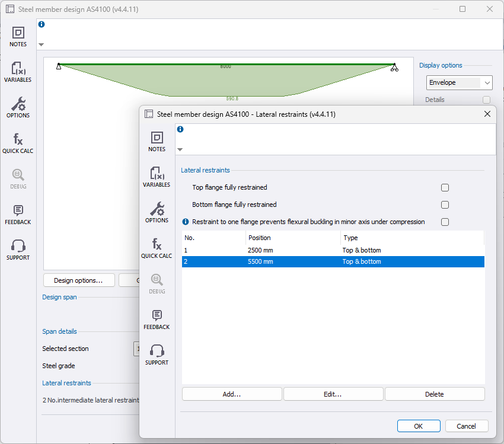Screen dimensions: 504x444
Task: Delete the selected lateral restraint
Action: pyautogui.click(x=435, y=394)
